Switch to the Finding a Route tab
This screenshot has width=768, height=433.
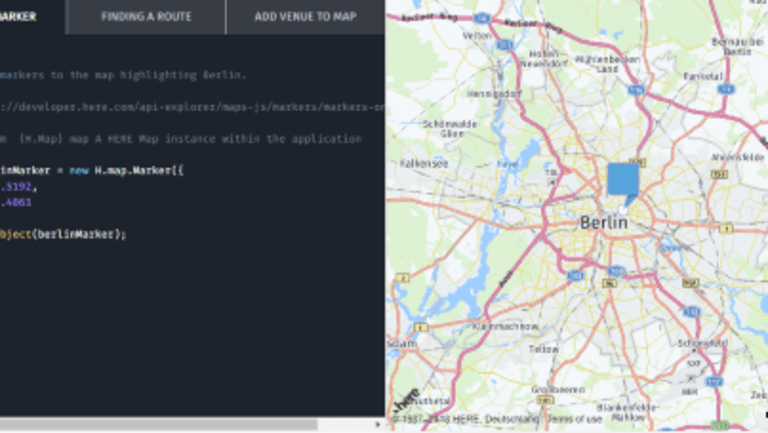point(146,17)
